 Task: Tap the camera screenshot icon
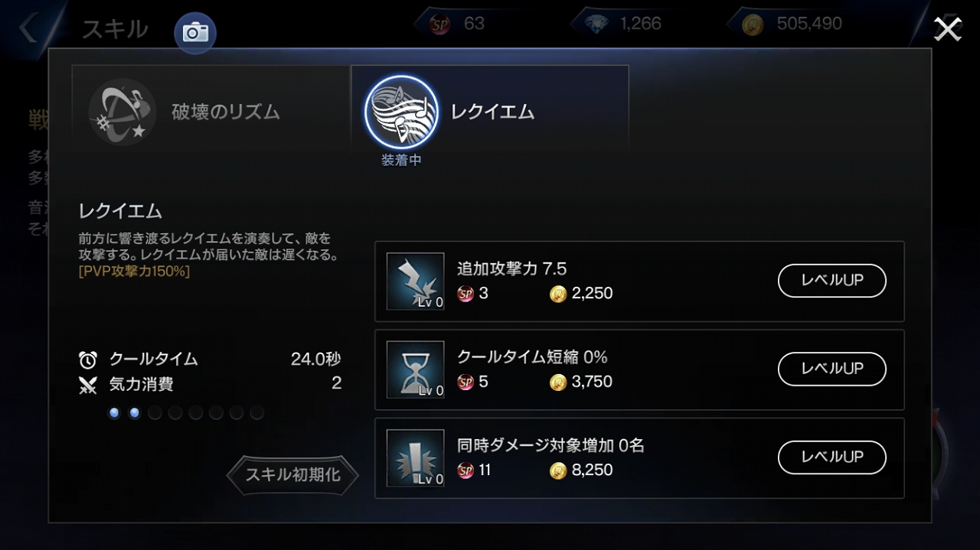[195, 32]
